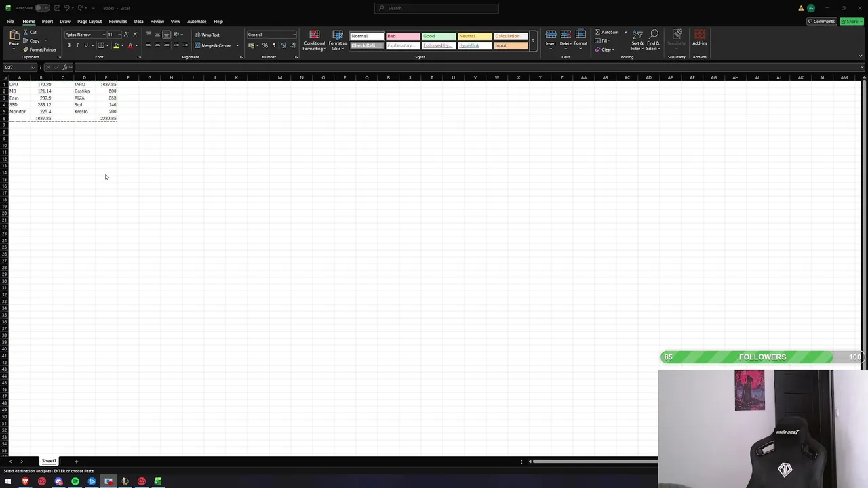This screenshot has width=868, height=488.
Task: Click Merge & Center
Action: (x=213, y=45)
